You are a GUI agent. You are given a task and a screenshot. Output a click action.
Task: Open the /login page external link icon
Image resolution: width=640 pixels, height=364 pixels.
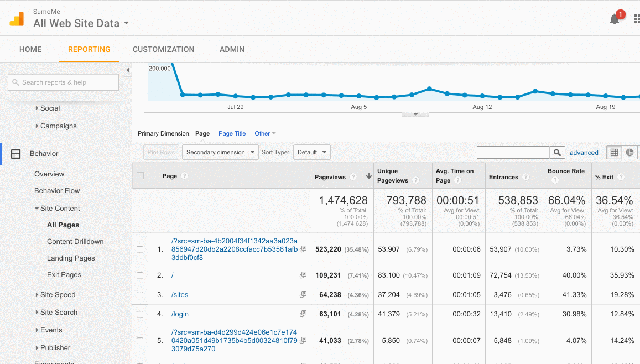303,314
